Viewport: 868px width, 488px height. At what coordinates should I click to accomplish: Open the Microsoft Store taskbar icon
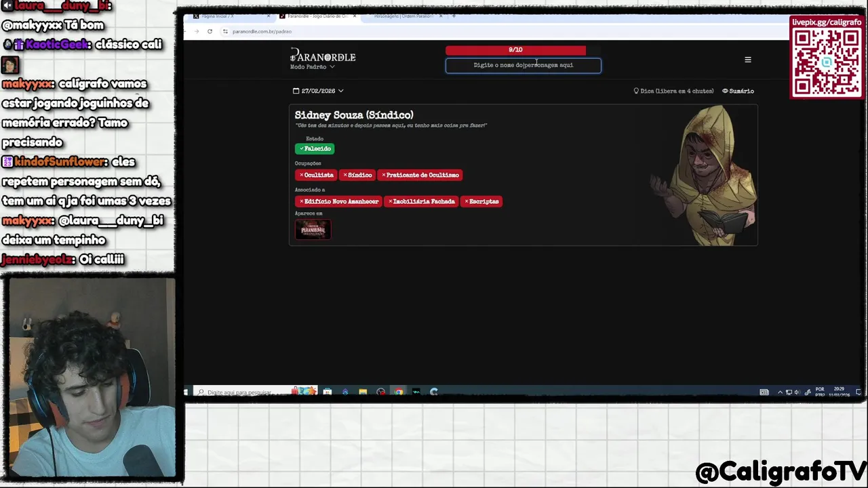pos(327,392)
